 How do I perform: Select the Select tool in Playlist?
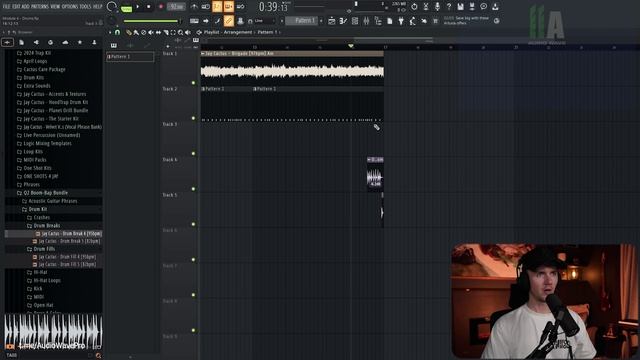(x=173, y=32)
